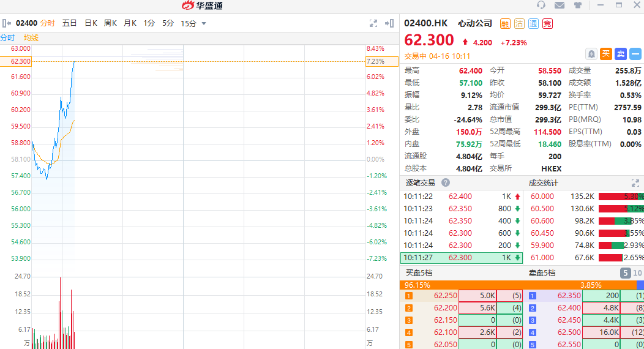The image size is (644, 349).
Task: Select 10-level order book depth
Action: coord(637,273)
